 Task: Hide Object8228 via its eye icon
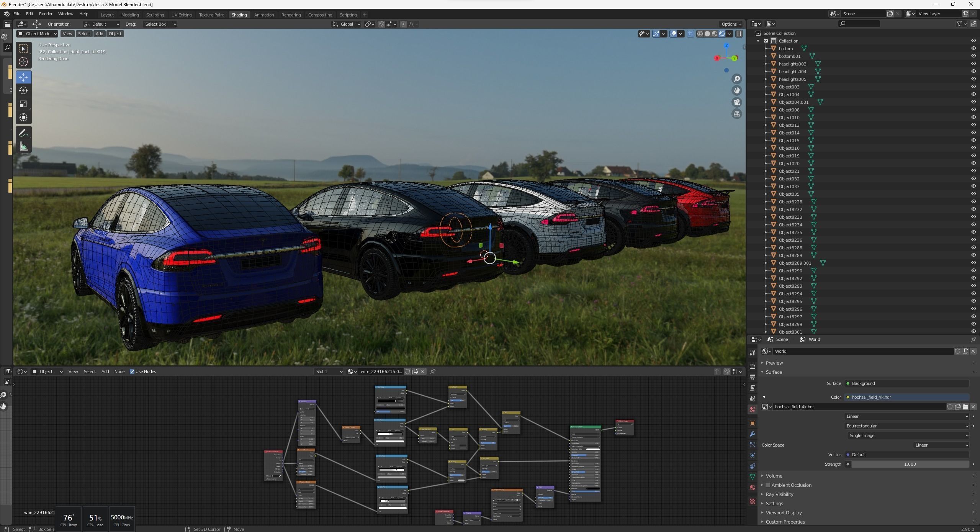973,202
